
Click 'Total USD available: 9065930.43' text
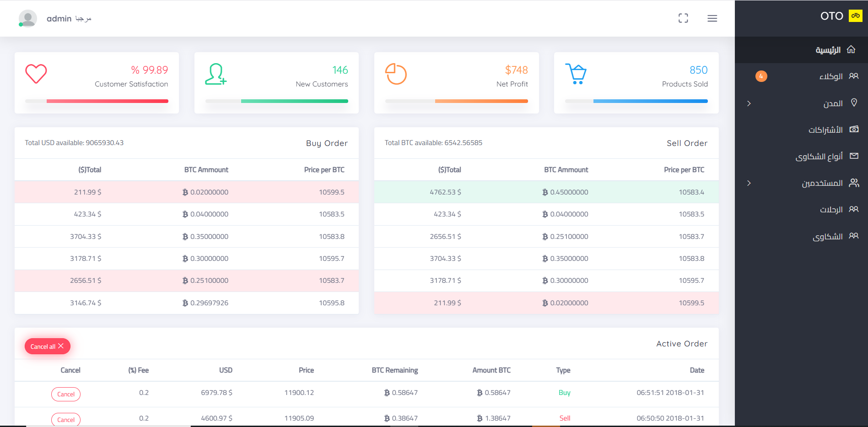point(74,143)
